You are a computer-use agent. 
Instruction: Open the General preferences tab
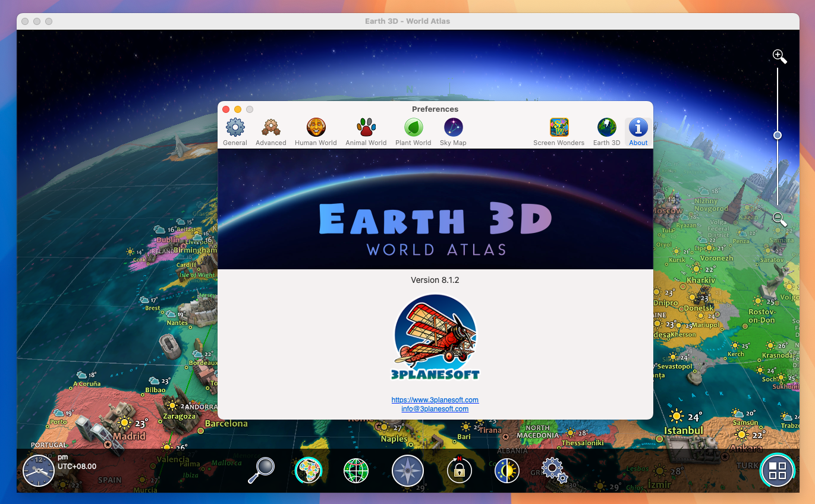(x=235, y=131)
